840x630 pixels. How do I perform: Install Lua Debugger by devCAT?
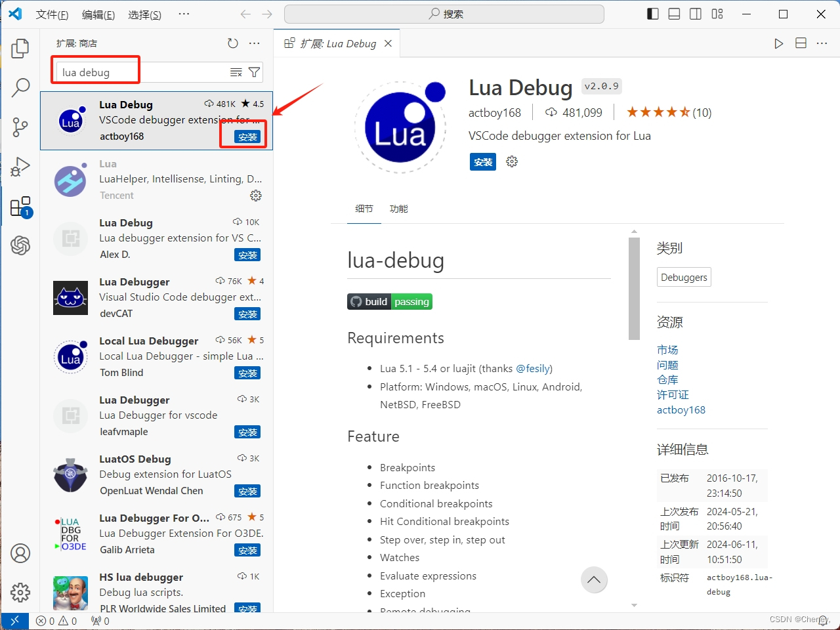247,314
